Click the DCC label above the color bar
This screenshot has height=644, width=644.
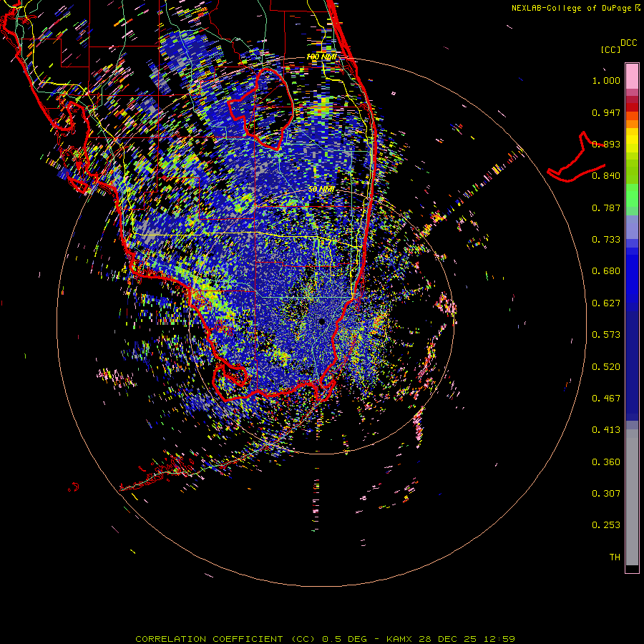pyautogui.click(x=628, y=43)
